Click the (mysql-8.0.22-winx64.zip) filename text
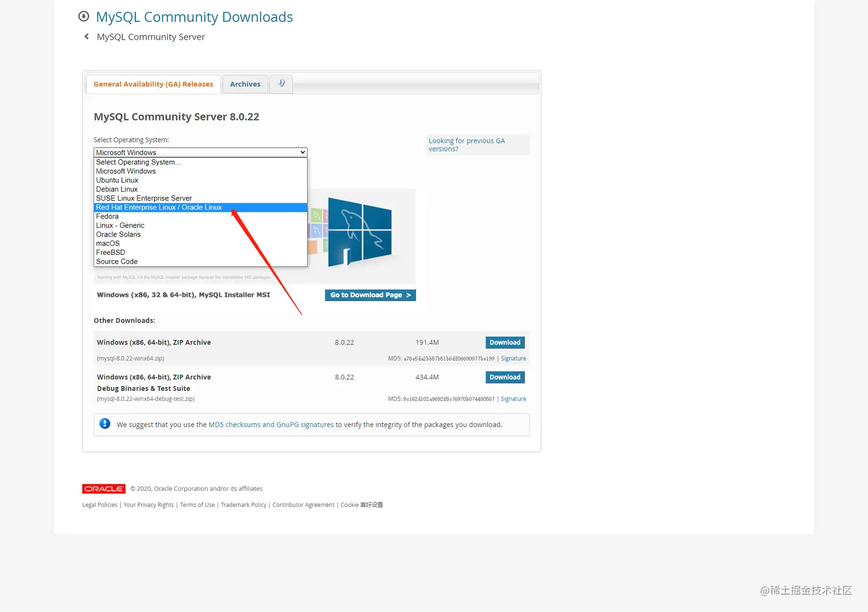Image resolution: width=868 pixels, height=612 pixels. click(130, 358)
